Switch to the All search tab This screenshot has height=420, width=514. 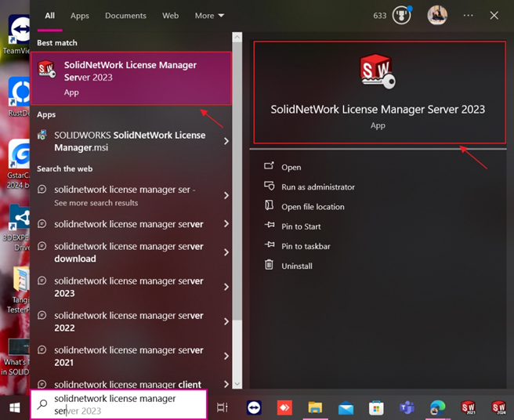click(50, 16)
